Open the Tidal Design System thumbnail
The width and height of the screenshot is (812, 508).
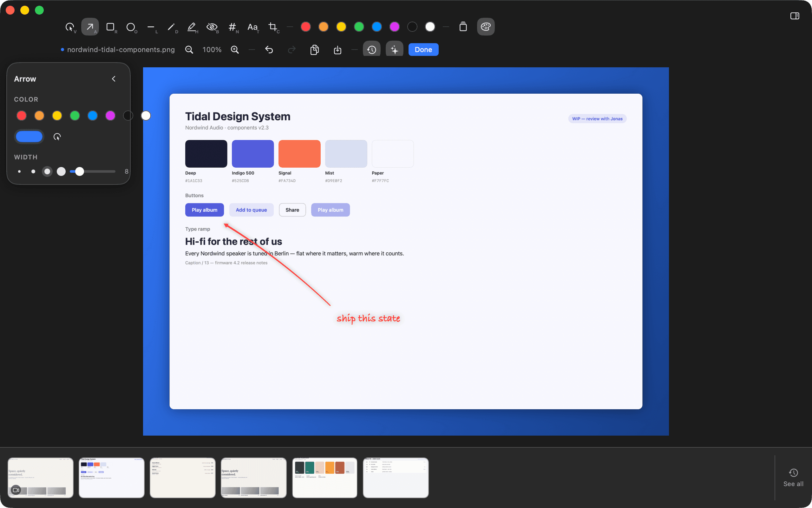pos(112,478)
